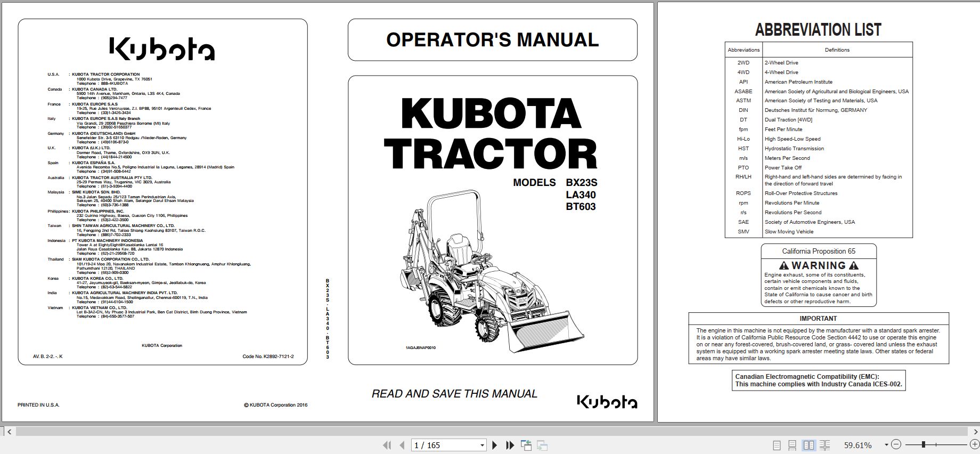The width and height of the screenshot is (980, 454).
Task: Click the KUBOTA Corporation 2016 copyright
Action: point(275,405)
